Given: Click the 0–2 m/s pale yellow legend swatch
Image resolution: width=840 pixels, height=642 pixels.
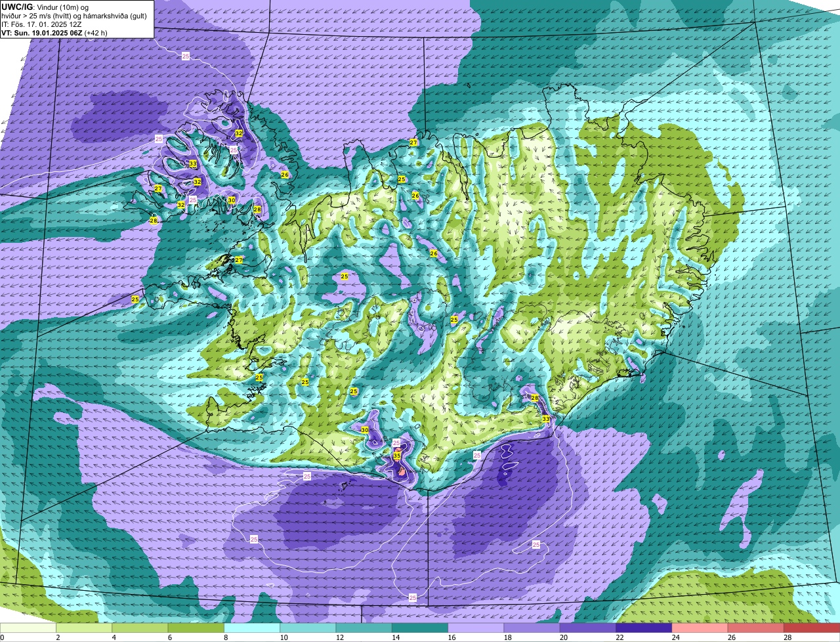Looking at the screenshot, I should pos(28,628).
